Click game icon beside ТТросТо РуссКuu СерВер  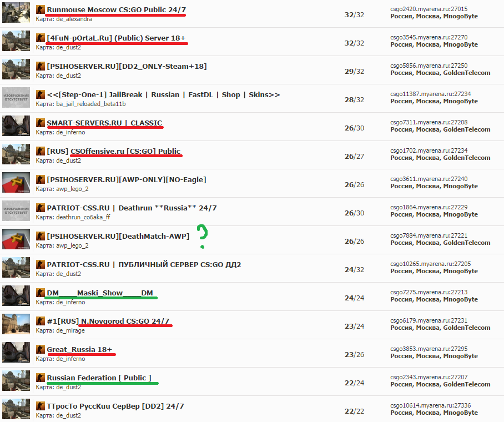[x=41, y=406]
